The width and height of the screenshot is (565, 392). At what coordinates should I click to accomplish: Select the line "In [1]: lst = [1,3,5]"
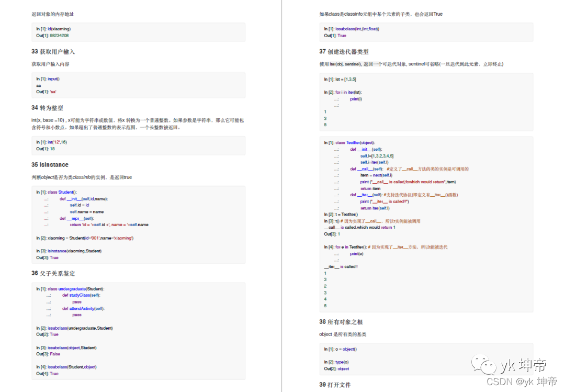point(340,80)
